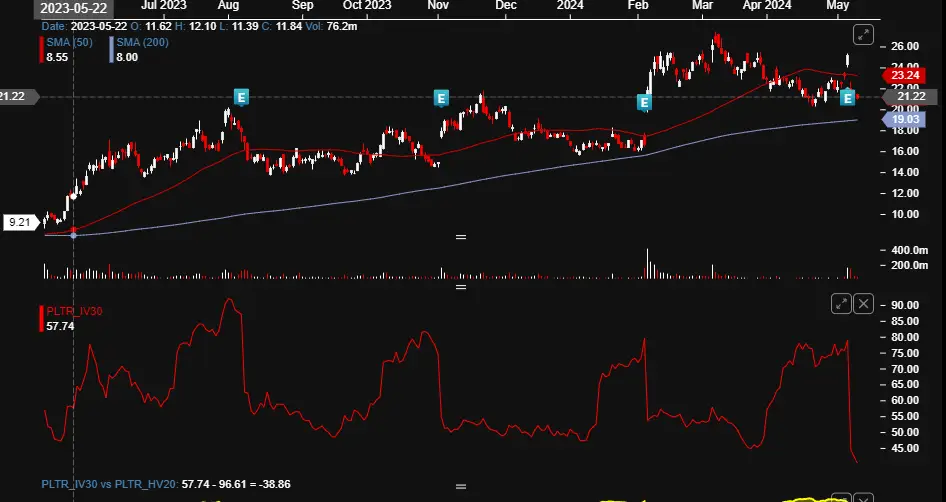Click the 2023-05-22 crosshair date tag
This screenshot has height=502, width=946.
tap(74, 8)
